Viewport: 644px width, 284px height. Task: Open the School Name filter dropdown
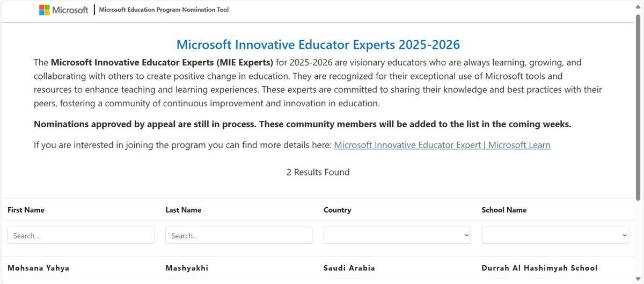pos(555,235)
